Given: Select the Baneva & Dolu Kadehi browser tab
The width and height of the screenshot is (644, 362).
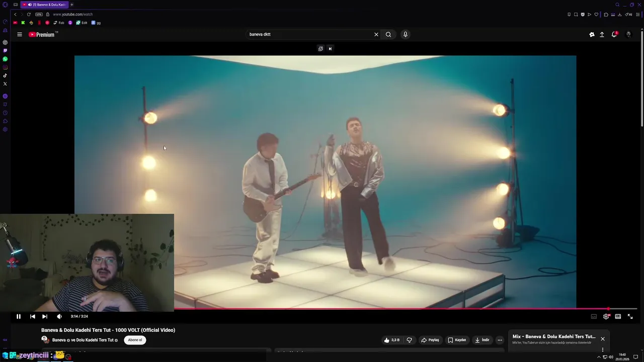Looking at the screenshot, I should (x=44, y=5).
